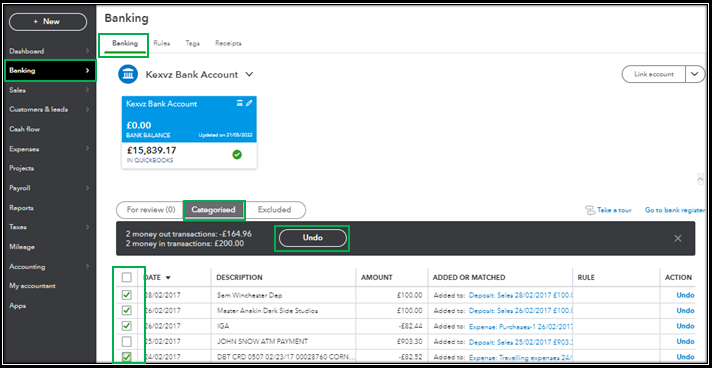Open the Excluded tab

[274, 210]
